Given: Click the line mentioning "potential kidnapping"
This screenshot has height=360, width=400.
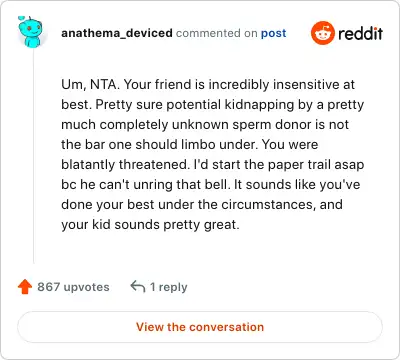Looking at the screenshot, I should [212, 105].
